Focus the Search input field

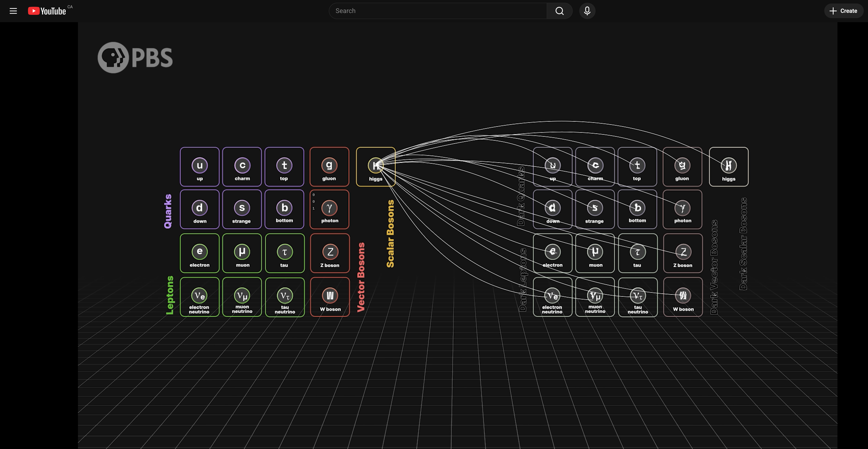(438, 11)
